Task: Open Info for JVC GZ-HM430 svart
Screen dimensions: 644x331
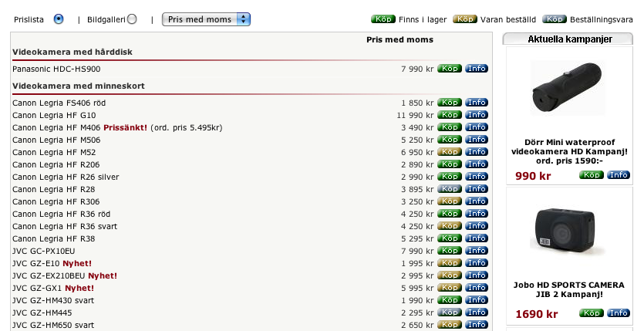Action: [x=477, y=299]
